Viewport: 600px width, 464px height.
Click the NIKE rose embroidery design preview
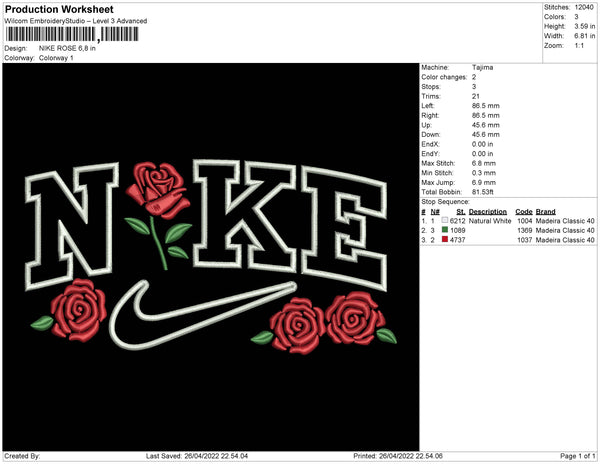211,257
